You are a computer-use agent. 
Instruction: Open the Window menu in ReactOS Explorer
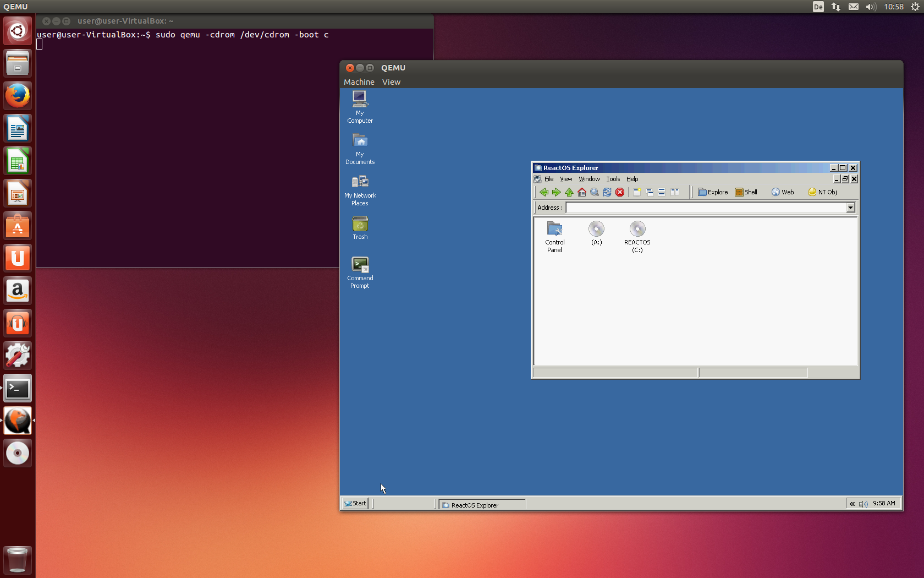tap(589, 179)
